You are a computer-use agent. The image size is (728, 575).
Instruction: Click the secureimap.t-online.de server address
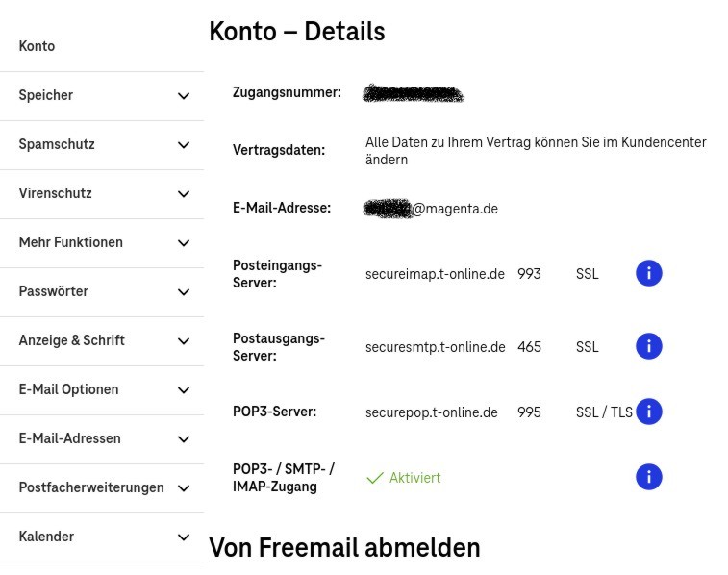[435, 274]
